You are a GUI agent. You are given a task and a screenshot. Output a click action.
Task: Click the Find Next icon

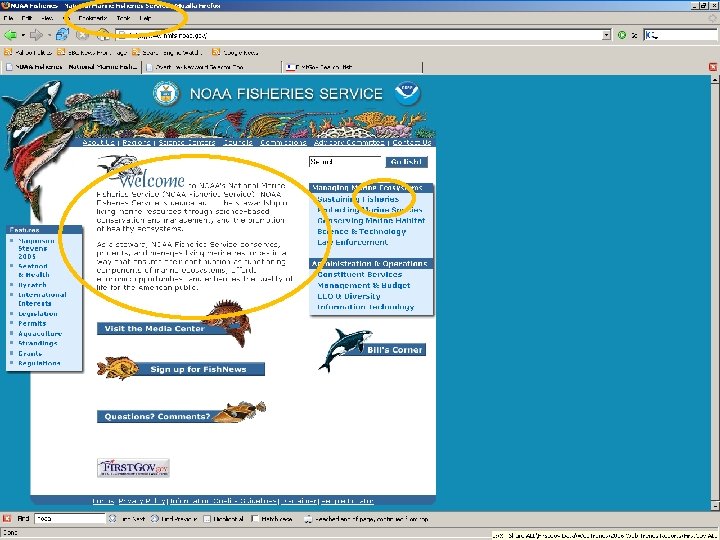(112, 518)
